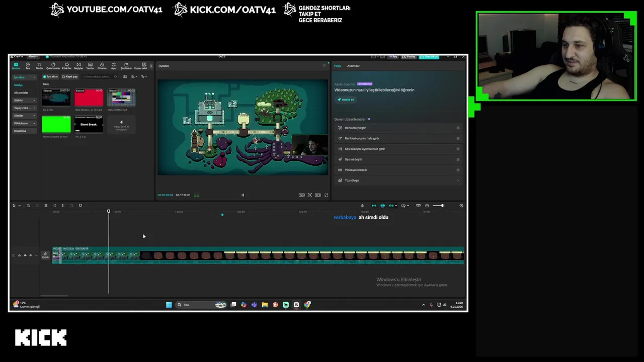The height and width of the screenshot is (362, 644).
Task: Open the Yazılar captions panel
Action: pos(90,66)
